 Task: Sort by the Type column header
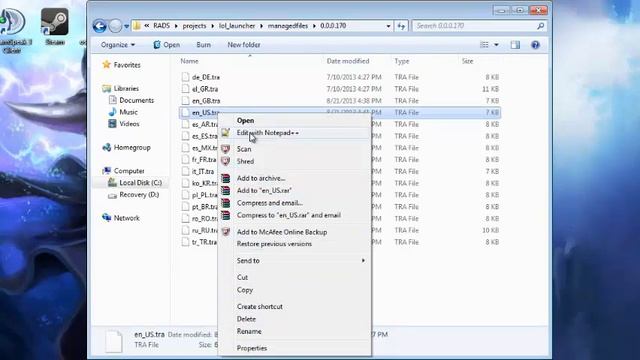tap(402, 61)
